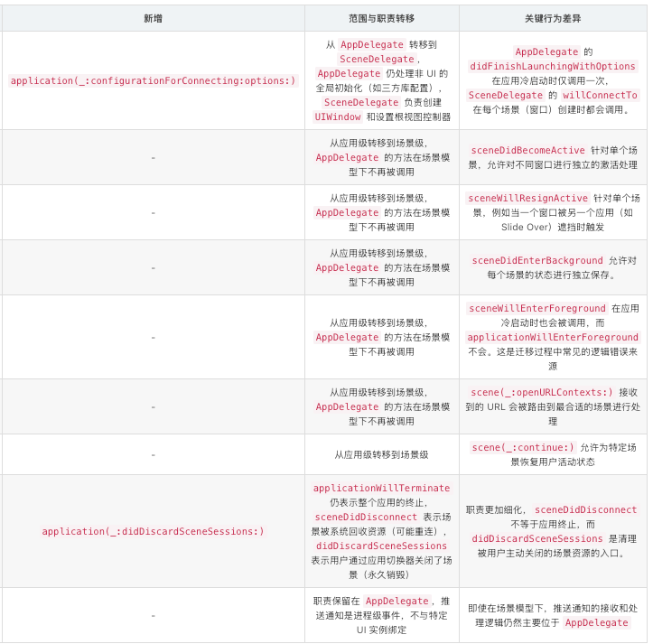Click didFinishLaunchingWithOptions code snippet
Viewport: 653px width, 644px height.
(553, 66)
